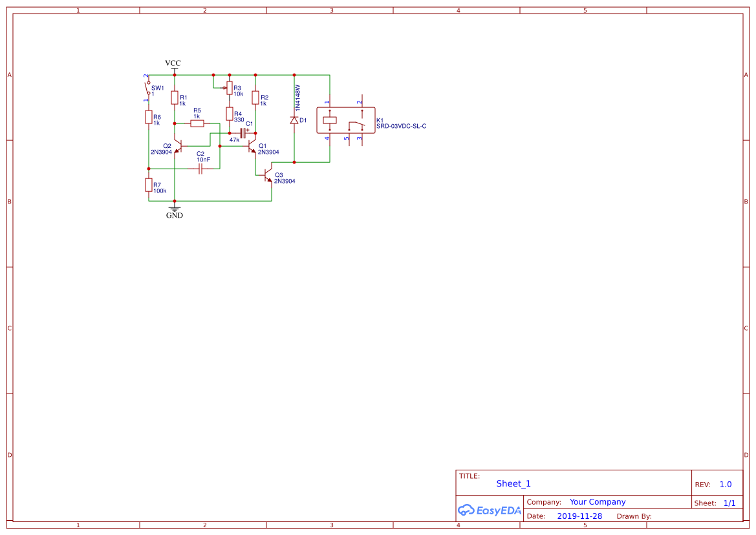Click the wire junction left of C2 above R7
Image resolution: width=756 pixels, height=535 pixels.
coord(149,169)
